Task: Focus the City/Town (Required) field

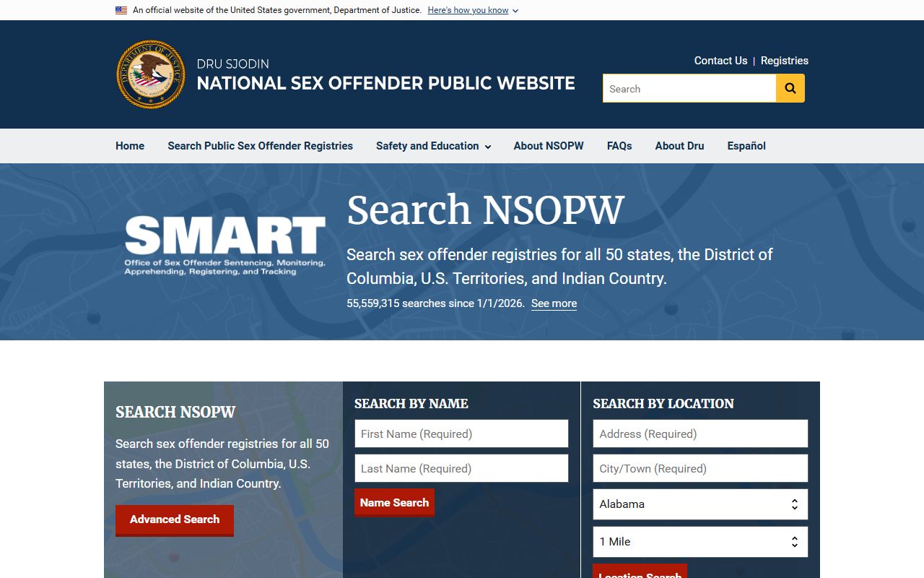Action: click(x=700, y=468)
